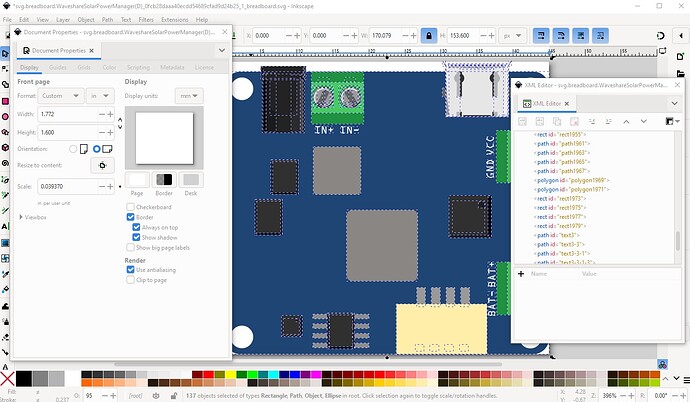Select the Rectangle tool in toolbox
Screen dimensions: 690x402
5,101
